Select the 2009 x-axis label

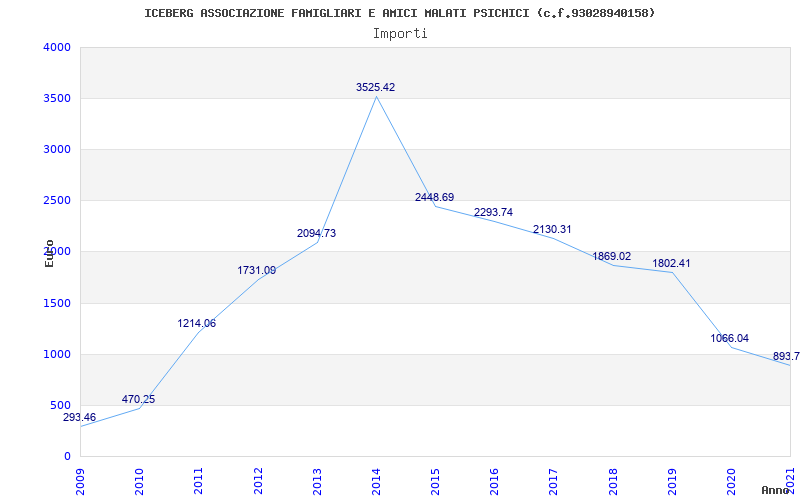80,481
